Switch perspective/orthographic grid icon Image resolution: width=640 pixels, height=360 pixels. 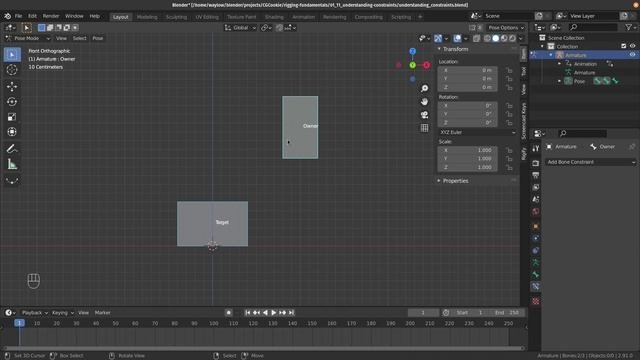[424, 128]
